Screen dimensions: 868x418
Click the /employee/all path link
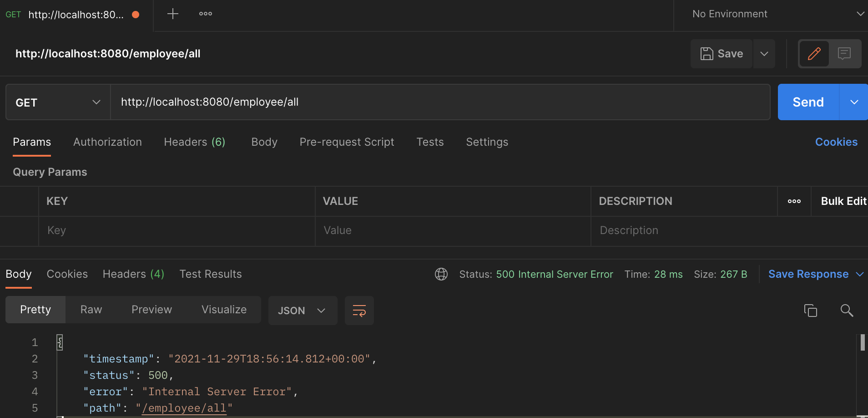(x=184, y=408)
